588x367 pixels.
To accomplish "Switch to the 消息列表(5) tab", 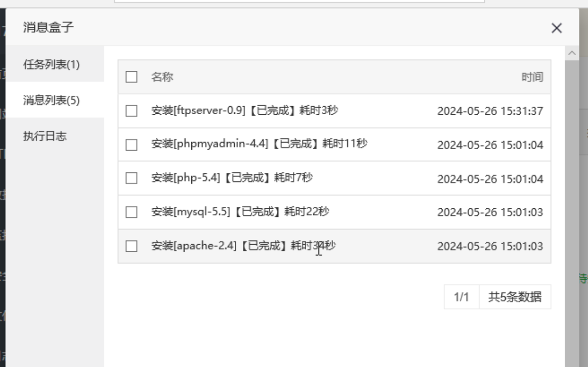I will point(55,100).
